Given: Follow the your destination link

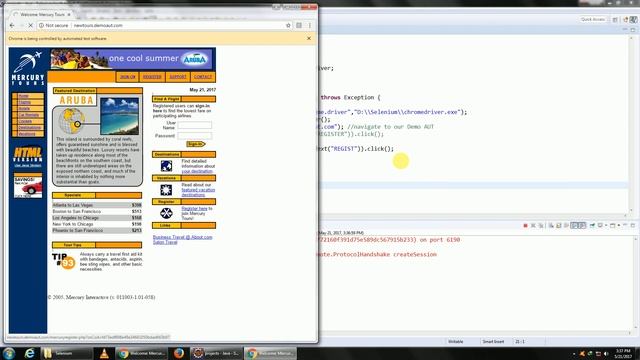Looking at the screenshot, I should pos(197,171).
